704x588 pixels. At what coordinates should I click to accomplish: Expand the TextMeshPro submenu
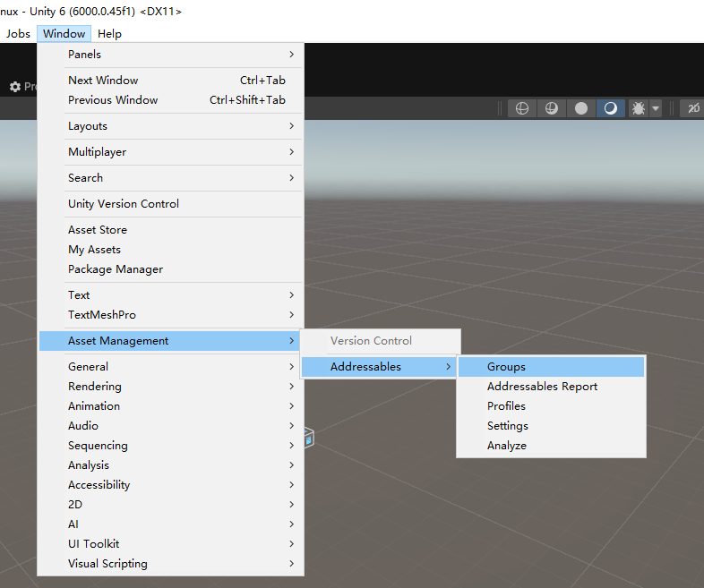pos(170,315)
